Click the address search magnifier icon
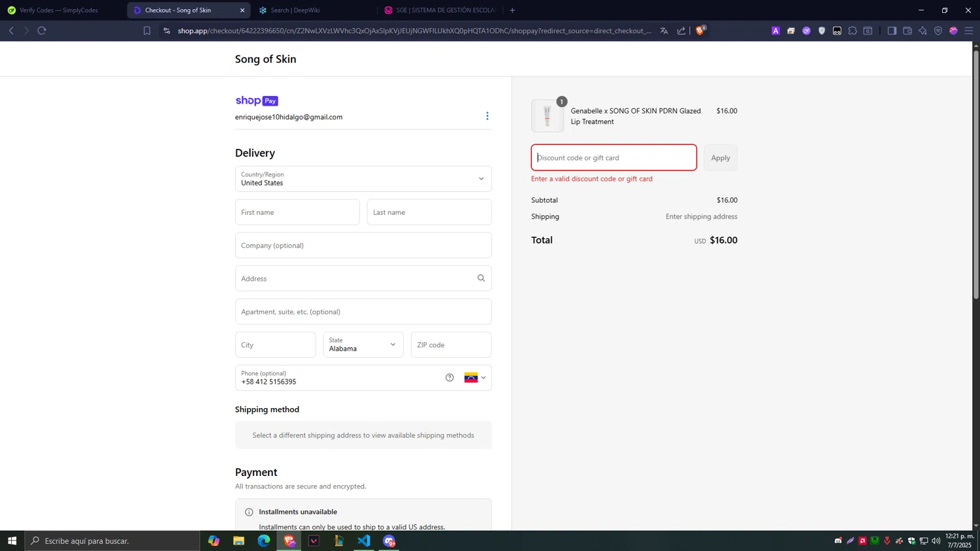Screen dimensions: 980x551 coord(481,278)
